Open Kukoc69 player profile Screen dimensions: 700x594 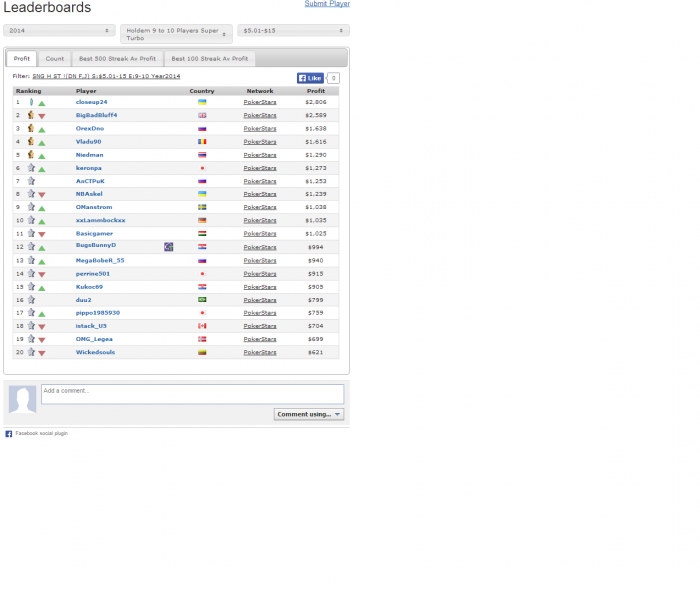point(89,287)
